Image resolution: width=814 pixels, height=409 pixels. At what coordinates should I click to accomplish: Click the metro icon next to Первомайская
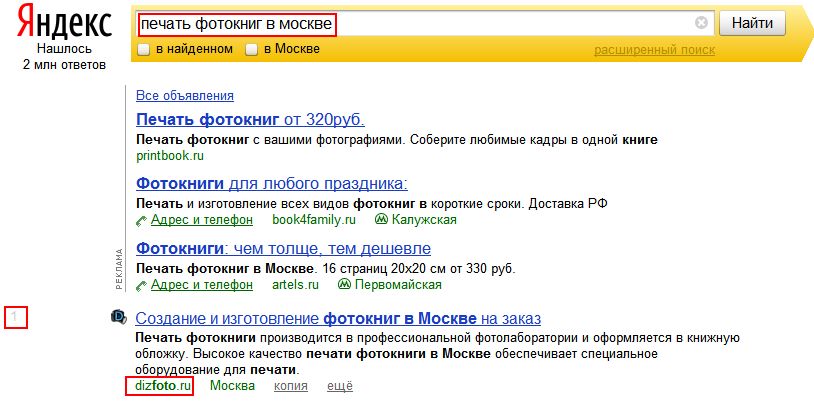pyautogui.click(x=344, y=284)
